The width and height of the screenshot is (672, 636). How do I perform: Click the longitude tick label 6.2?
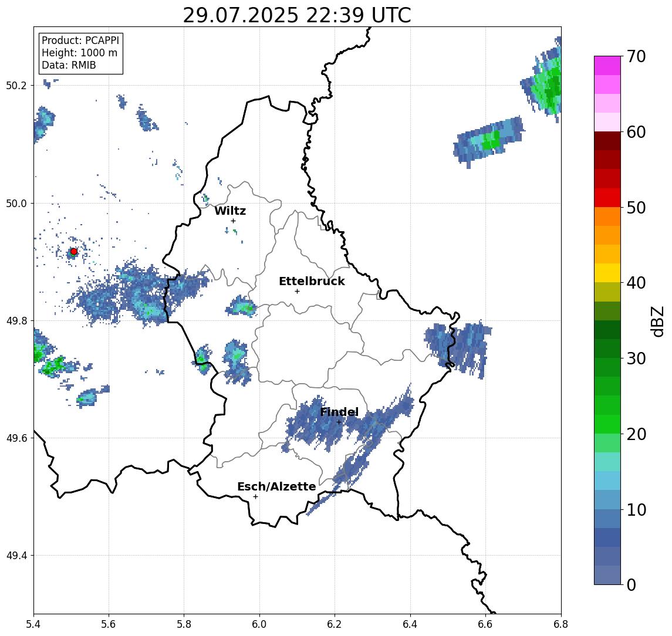pos(335,624)
